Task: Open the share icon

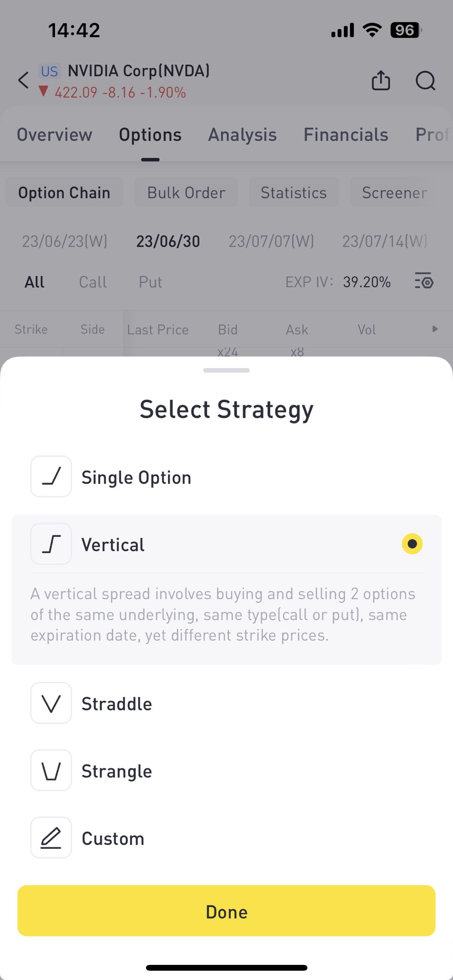Action: 381,80
